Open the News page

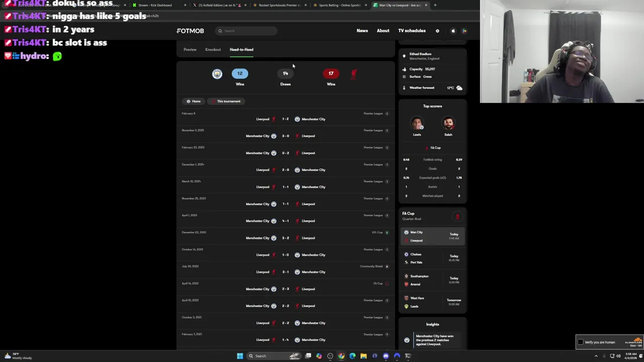[362, 31]
